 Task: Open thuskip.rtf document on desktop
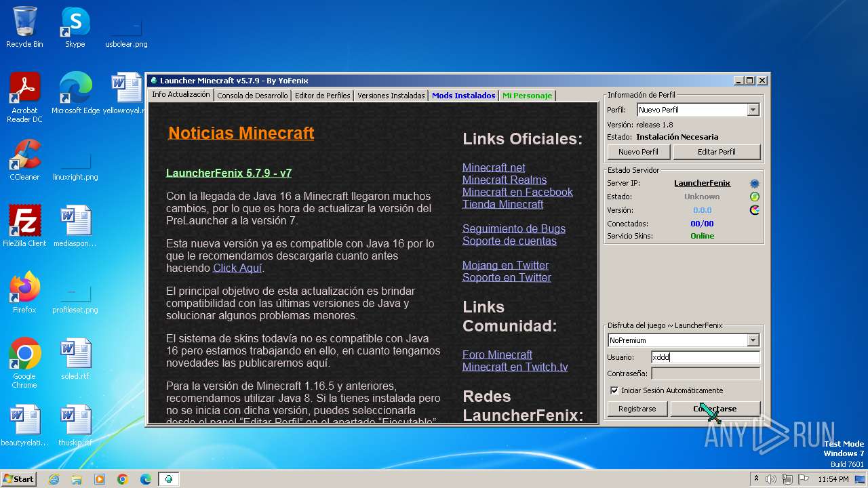(75, 425)
